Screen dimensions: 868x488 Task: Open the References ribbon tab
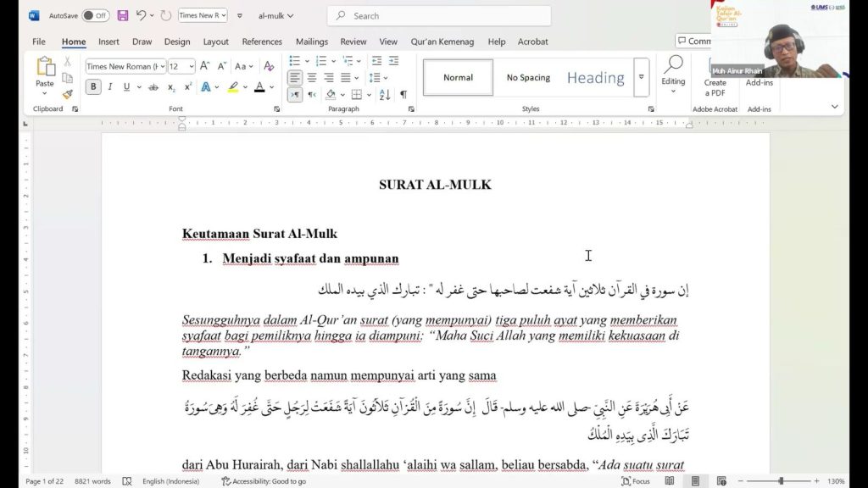tap(262, 42)
